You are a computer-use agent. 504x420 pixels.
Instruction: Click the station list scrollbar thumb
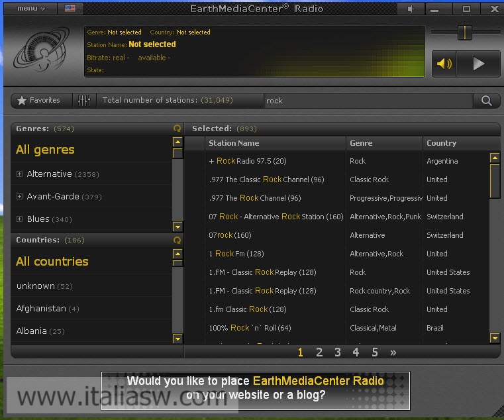[495, 181]
